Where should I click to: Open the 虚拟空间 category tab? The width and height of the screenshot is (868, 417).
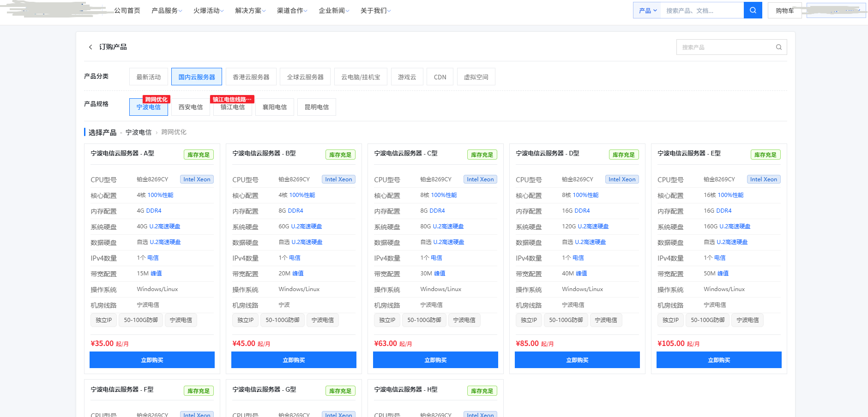tap(476, 77)
